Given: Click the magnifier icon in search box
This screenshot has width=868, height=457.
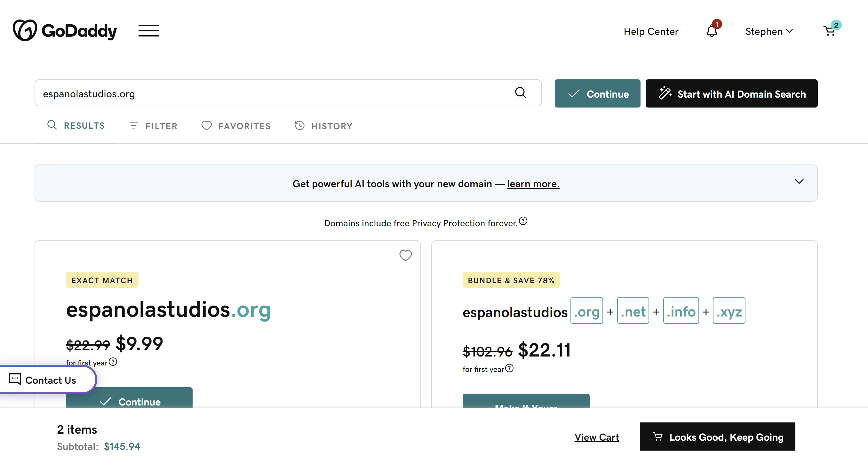Looking at the screenshot, I should (521, 92).
